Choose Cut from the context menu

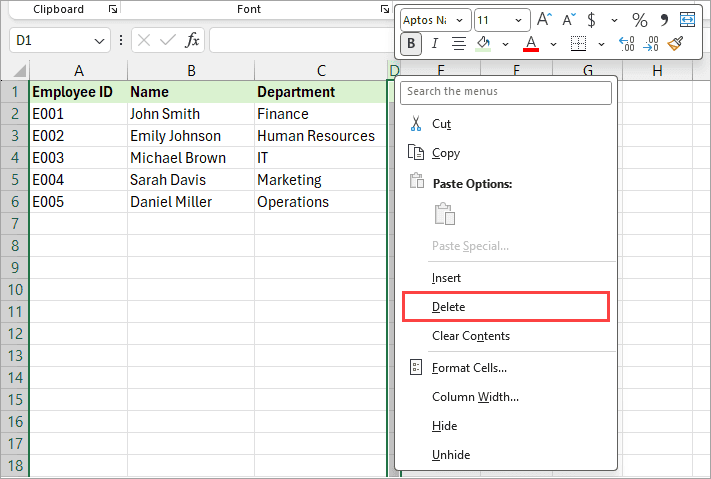click(506, 124)
